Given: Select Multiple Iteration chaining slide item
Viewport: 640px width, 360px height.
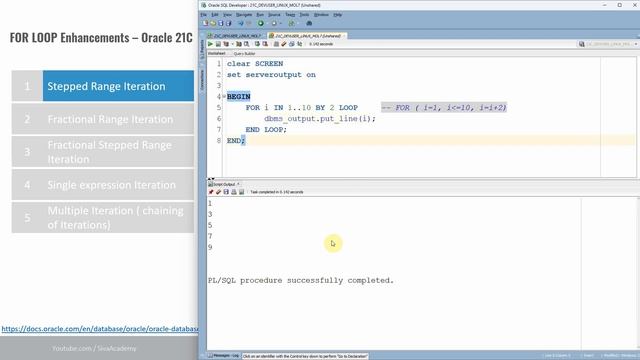Looking at the screenshot, I should click(103, 218).
